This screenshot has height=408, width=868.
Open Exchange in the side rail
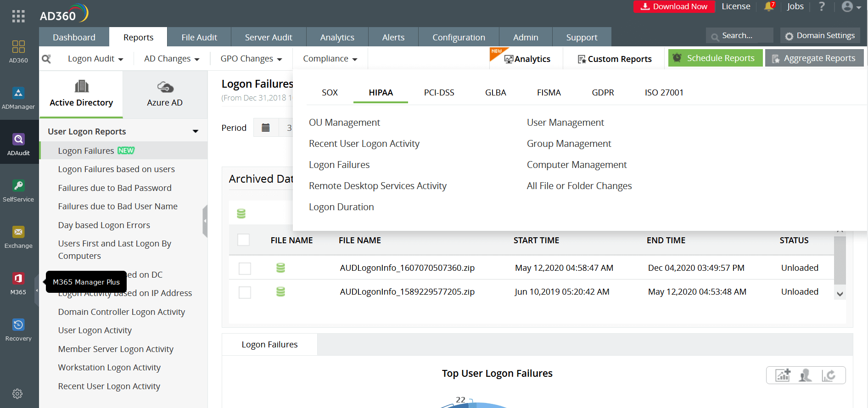tap(18, 237)
